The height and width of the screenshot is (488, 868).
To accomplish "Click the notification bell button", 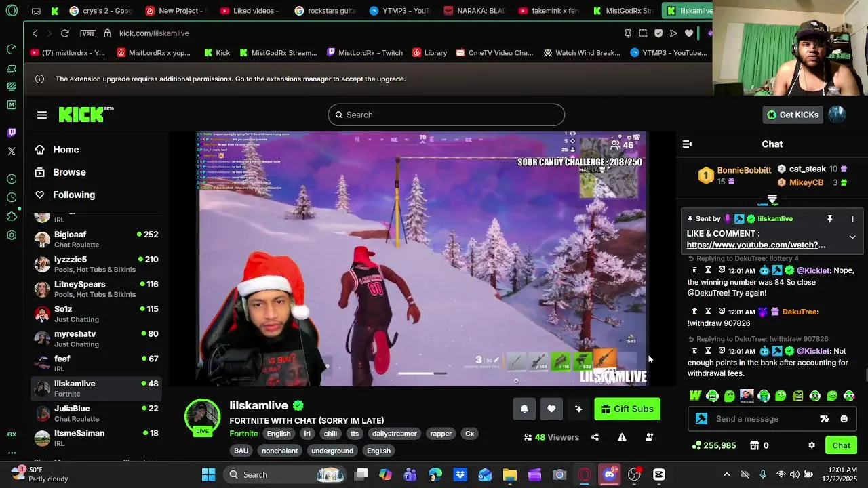I will coord(524,409).
